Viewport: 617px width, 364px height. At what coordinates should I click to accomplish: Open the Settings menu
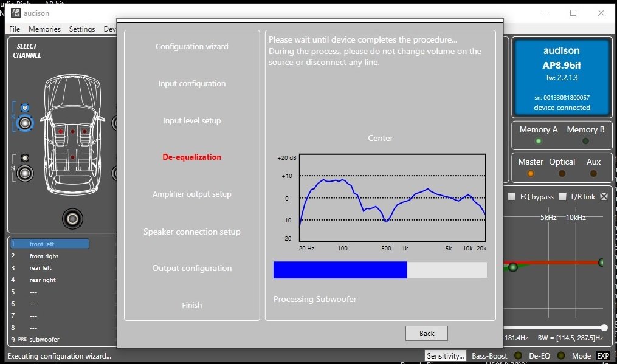click(82, 29)
